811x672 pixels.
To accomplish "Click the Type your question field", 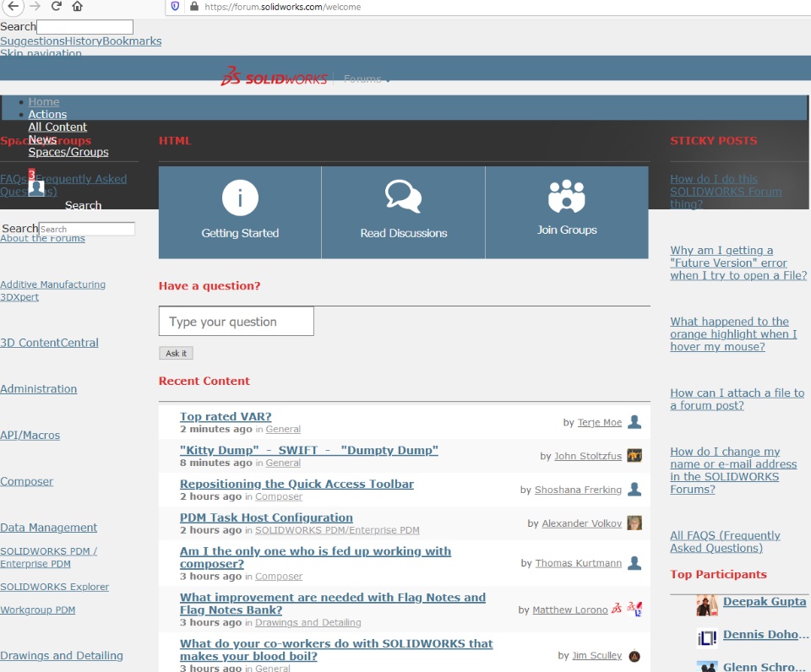I will pyautogui.click(x=237, y=321).
